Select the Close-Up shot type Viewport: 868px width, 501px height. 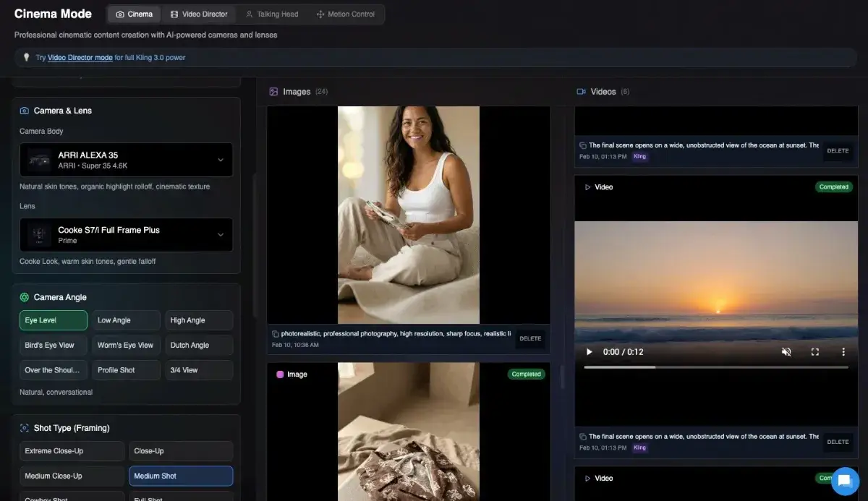[181, 451]
